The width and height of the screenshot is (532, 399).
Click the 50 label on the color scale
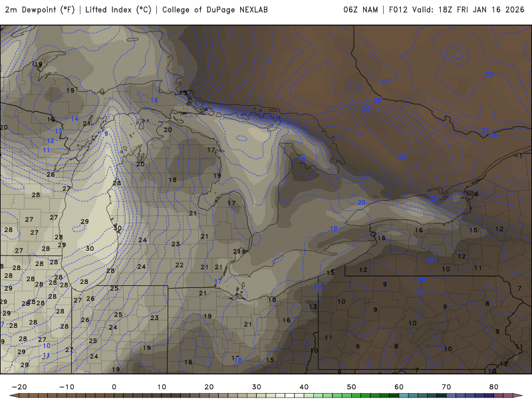coord(352,387)
